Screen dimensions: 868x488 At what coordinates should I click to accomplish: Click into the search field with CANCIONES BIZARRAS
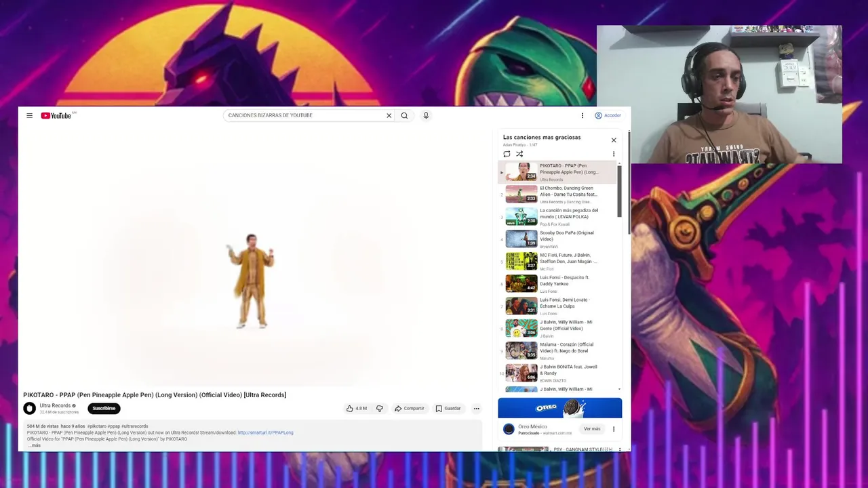(304, 116)
